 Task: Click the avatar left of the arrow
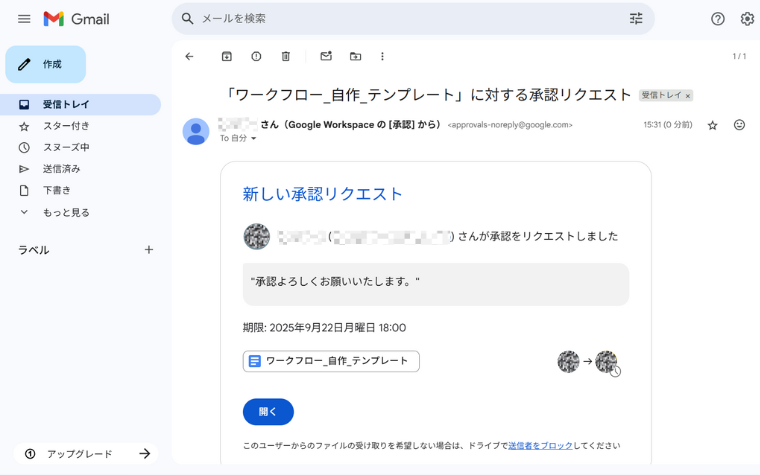[568, 362]
